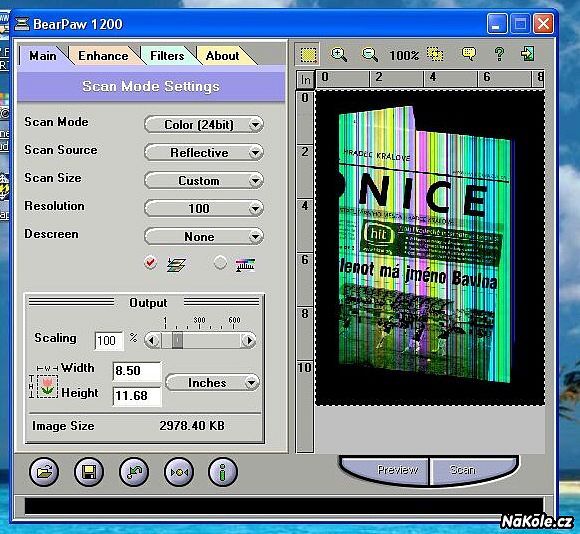Click the floppy disk save settings icon
Screen dimensions: 580x534
click(89, 472)
